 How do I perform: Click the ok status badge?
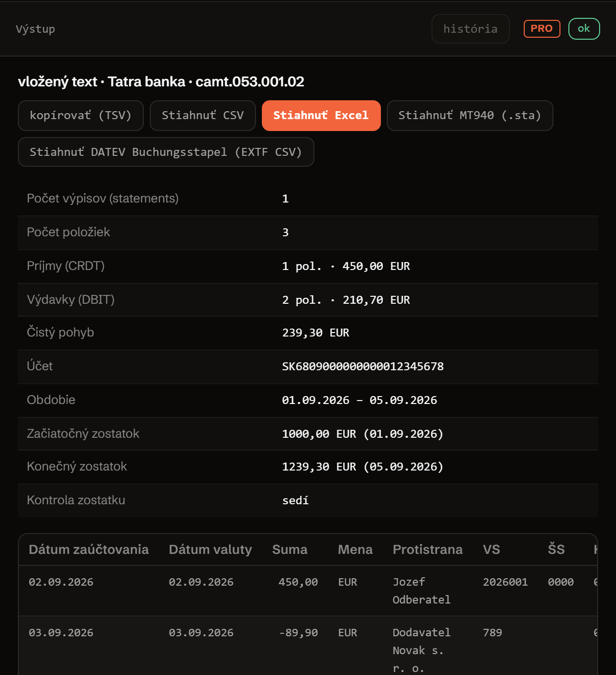(x=584, y=29)
